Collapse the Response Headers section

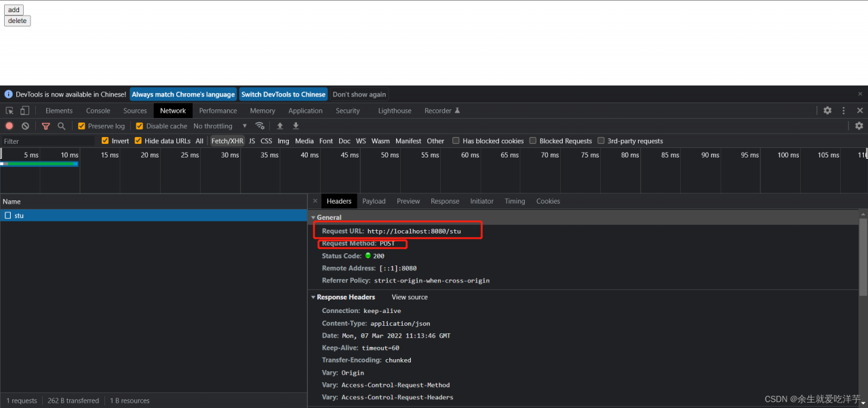[x=313, y=297]
